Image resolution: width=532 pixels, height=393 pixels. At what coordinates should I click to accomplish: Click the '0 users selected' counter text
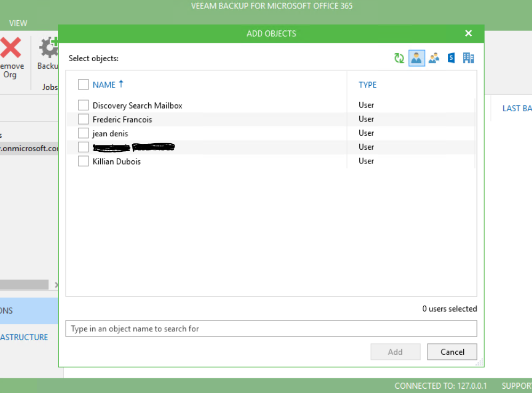(449, 309)
